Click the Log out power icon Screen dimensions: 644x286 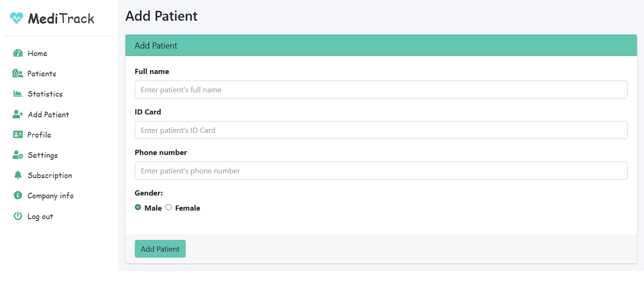[18, 216]
